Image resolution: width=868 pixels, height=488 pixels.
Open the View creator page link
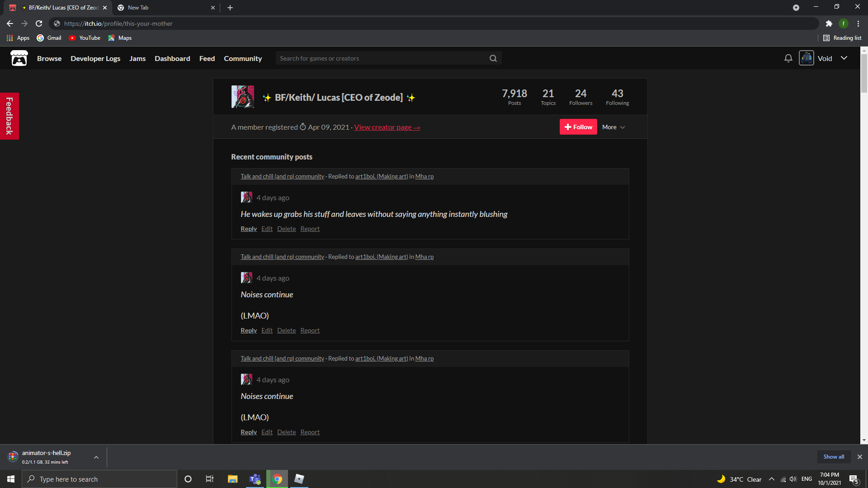pyautogui.click(x=387, y=127)
